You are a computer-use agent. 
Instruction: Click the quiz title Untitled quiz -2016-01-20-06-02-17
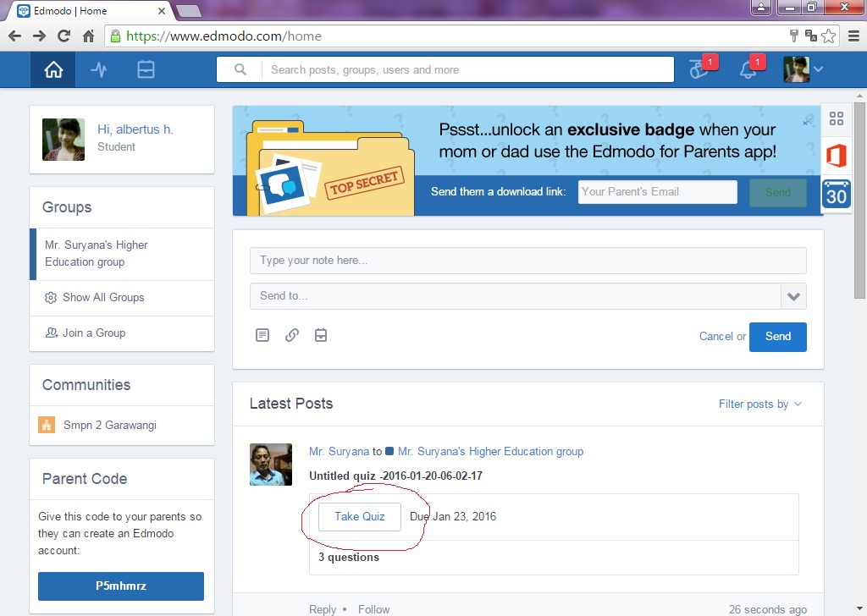tap(395, 476)
